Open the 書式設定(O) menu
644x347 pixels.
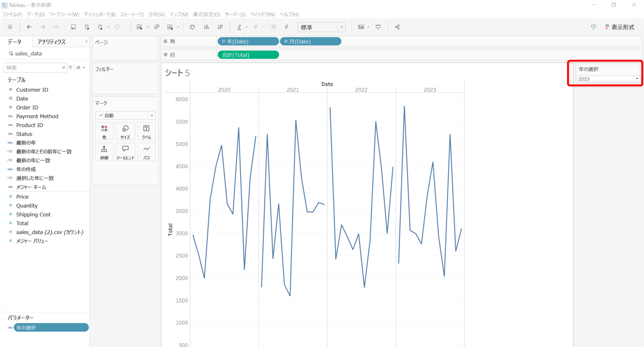point(207,14)
